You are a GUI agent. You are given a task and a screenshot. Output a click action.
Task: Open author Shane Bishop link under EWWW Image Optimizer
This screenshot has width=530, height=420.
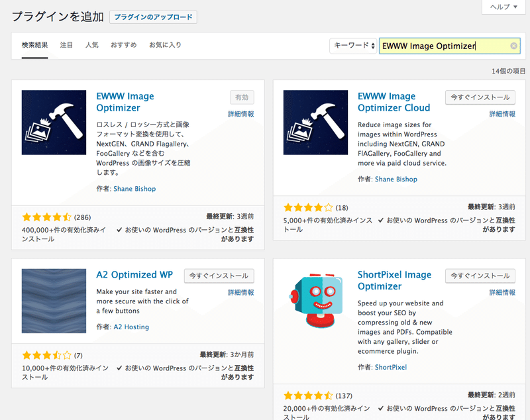(134, 189)
